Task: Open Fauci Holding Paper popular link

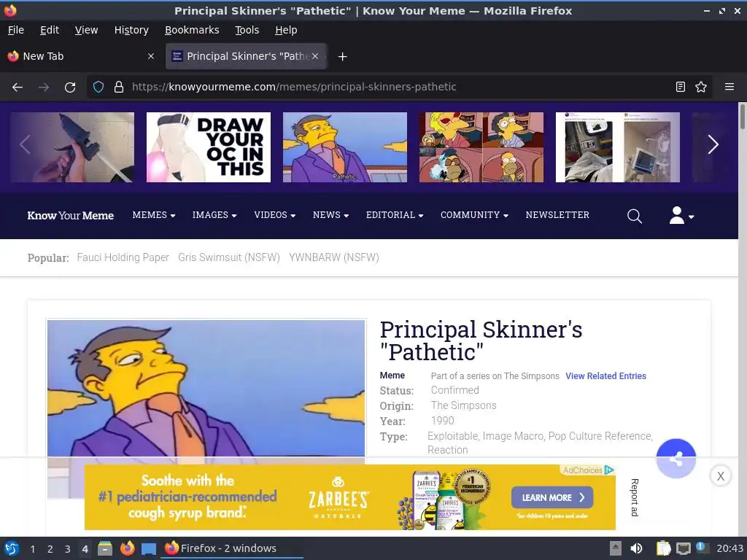Action: tap(123, 257)
